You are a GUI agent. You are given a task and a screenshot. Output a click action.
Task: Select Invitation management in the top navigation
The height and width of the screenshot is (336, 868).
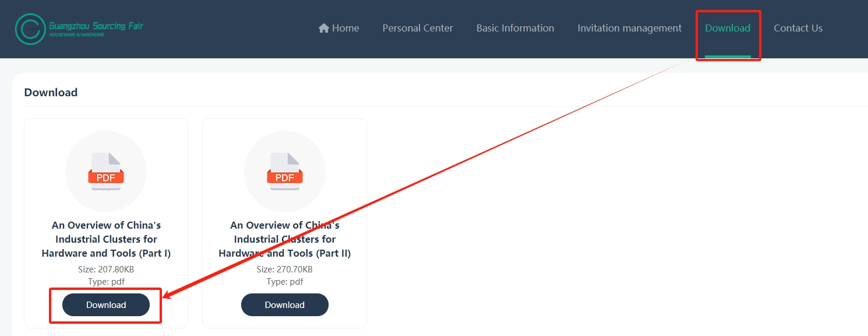[629, 28]
